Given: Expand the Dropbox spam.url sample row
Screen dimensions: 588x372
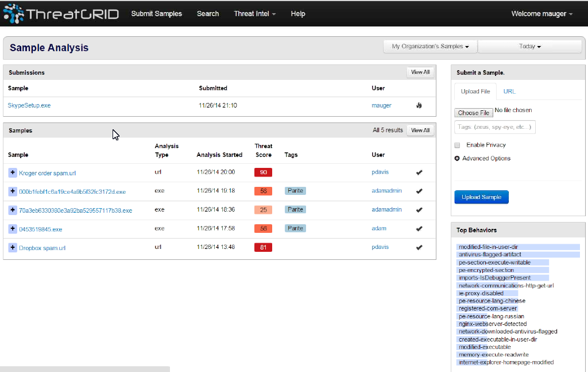Looking at the screenshot, I should pyautogui.click(x=13, y=247).
